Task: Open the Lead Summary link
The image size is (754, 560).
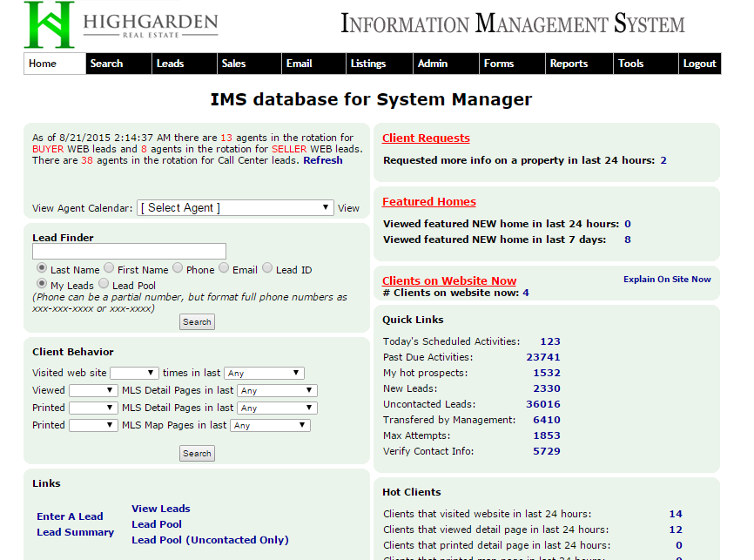Action: coord(76,532)
